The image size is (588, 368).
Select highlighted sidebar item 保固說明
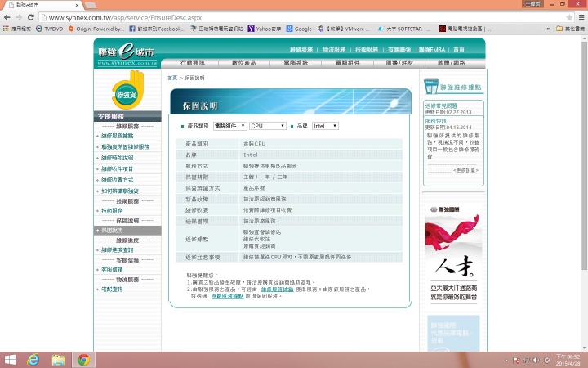pyautogui.click(x=127, y=231)
